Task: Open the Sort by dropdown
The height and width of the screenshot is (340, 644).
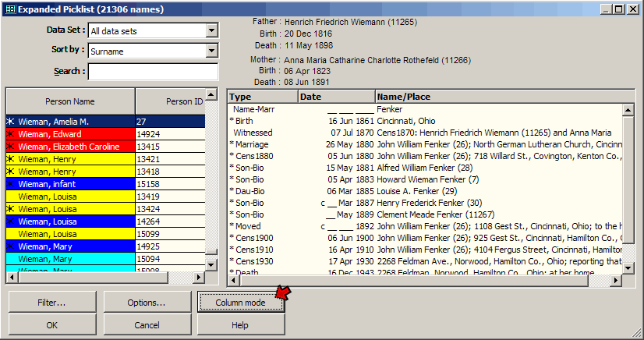Action: pos(211,51)
